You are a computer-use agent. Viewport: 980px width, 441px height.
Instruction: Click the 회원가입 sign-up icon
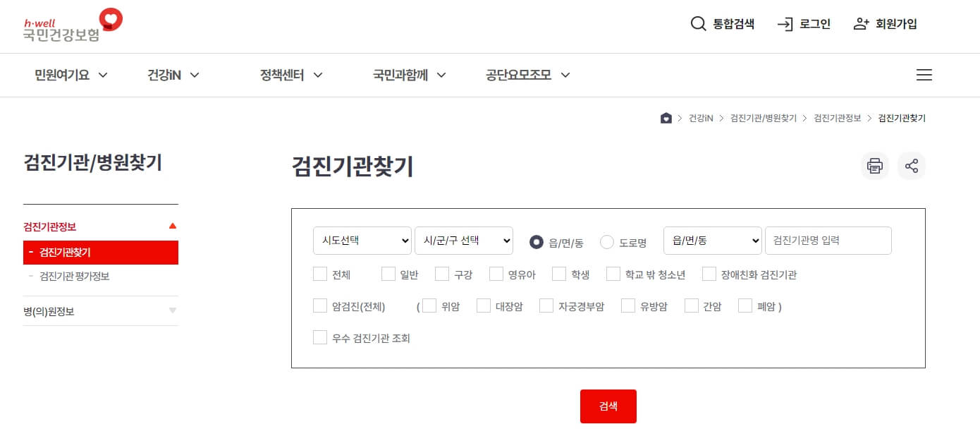(x=861, y=23)
